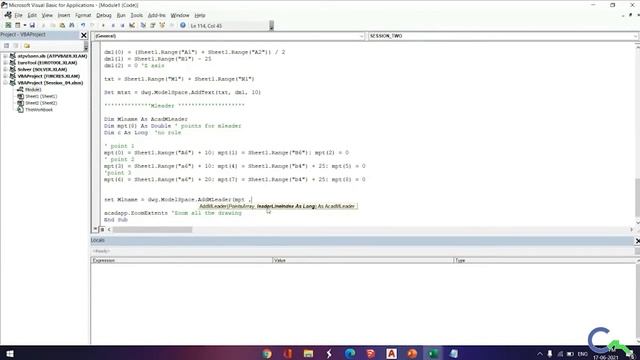Open the File menu
The width and height of the screenshot is (640, 360).
18,15
